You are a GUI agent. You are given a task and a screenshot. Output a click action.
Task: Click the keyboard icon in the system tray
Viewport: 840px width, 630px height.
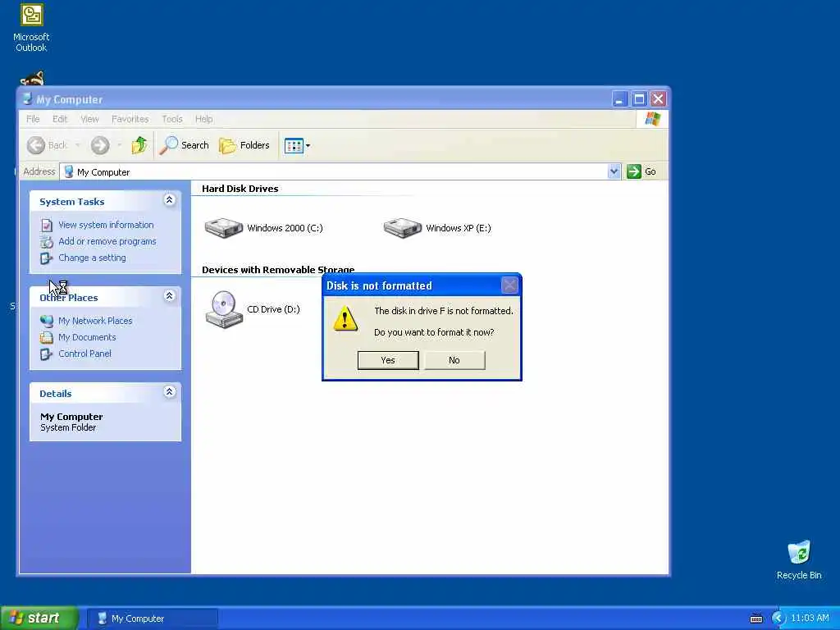[x=756, y=619]
